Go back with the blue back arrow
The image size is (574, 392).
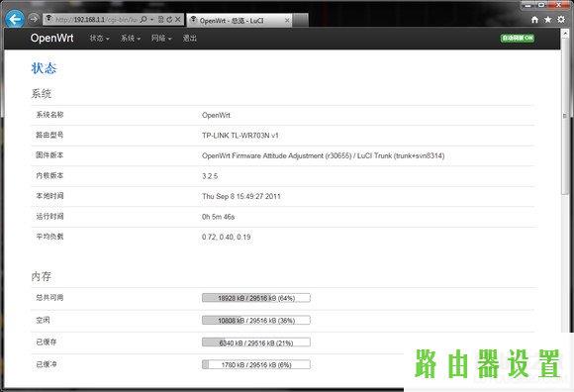(x=15, y=19)
